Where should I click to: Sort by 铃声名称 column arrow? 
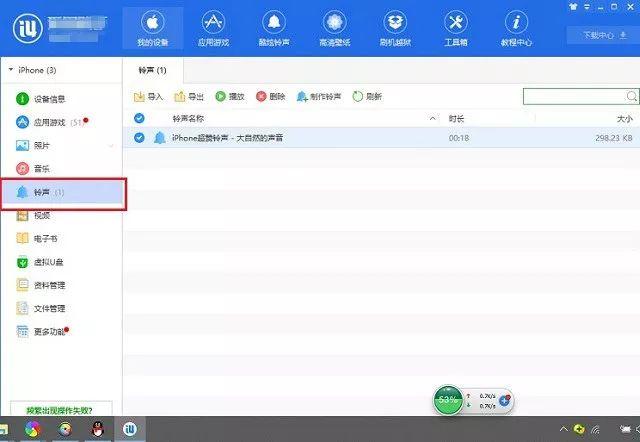coord(432,119)
